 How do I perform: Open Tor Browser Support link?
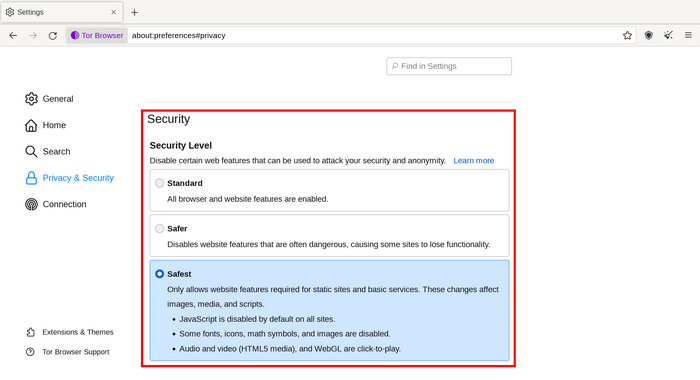(x=67, y=352)
